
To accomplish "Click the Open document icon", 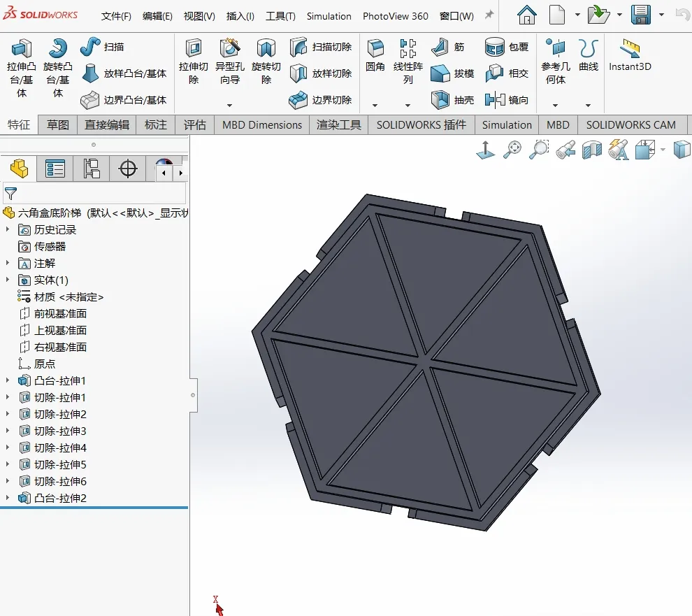I will [x=598, y=15].
